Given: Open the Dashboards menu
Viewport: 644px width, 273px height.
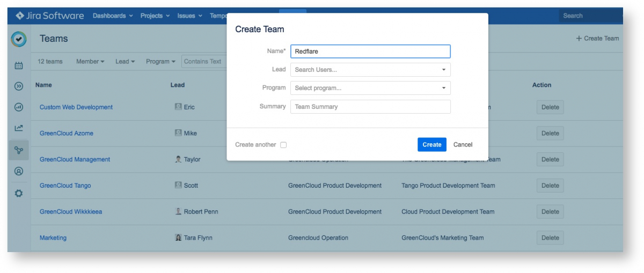Looking at the screenshot, I should (x=113, y=16).
